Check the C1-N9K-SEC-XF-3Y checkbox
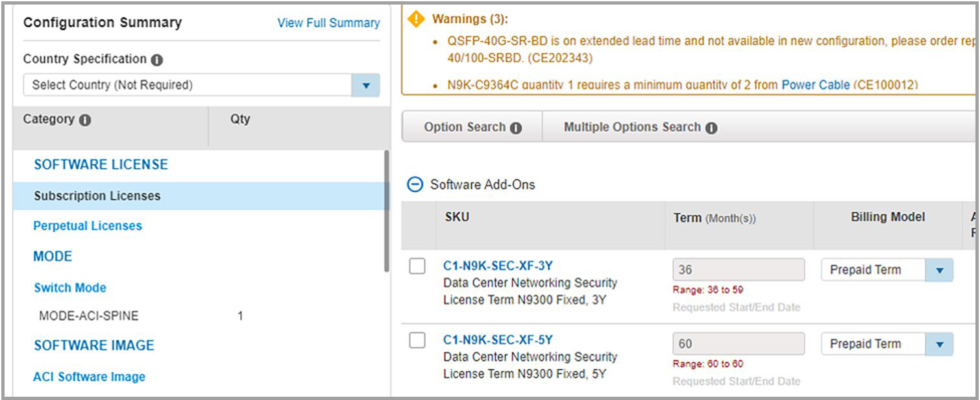 417,266
